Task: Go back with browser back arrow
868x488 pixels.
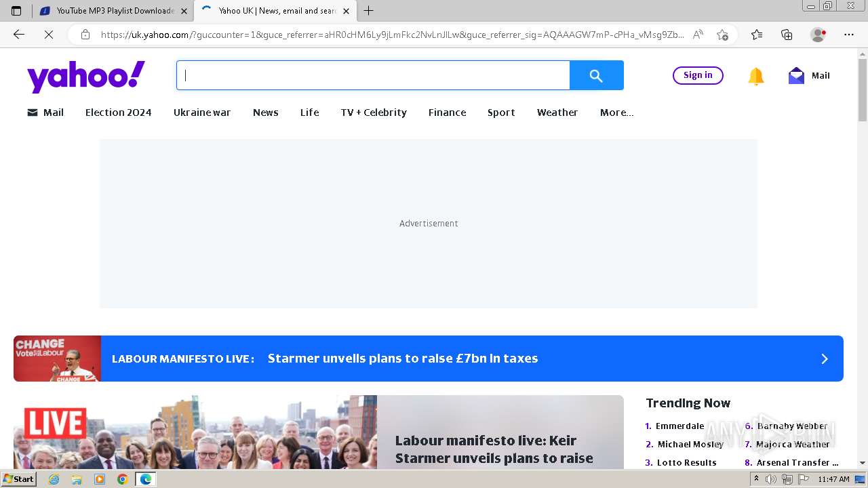Action: tap(19, 35)
